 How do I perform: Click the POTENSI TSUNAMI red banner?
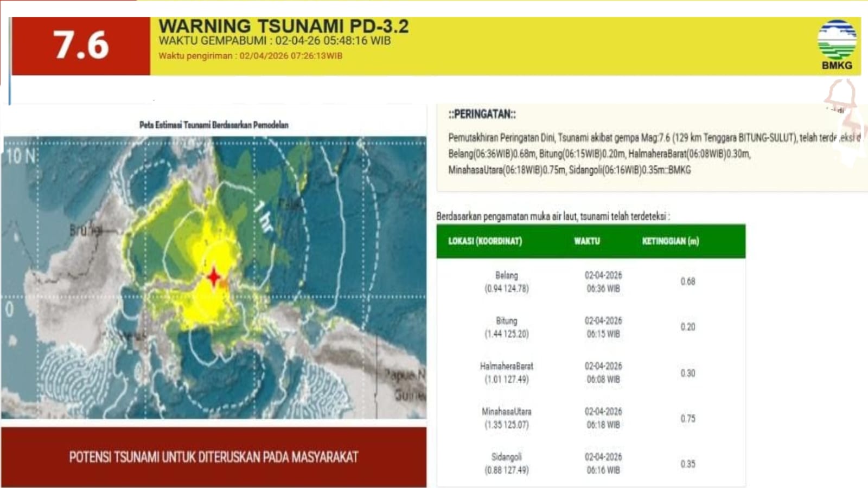pos(214,457)
